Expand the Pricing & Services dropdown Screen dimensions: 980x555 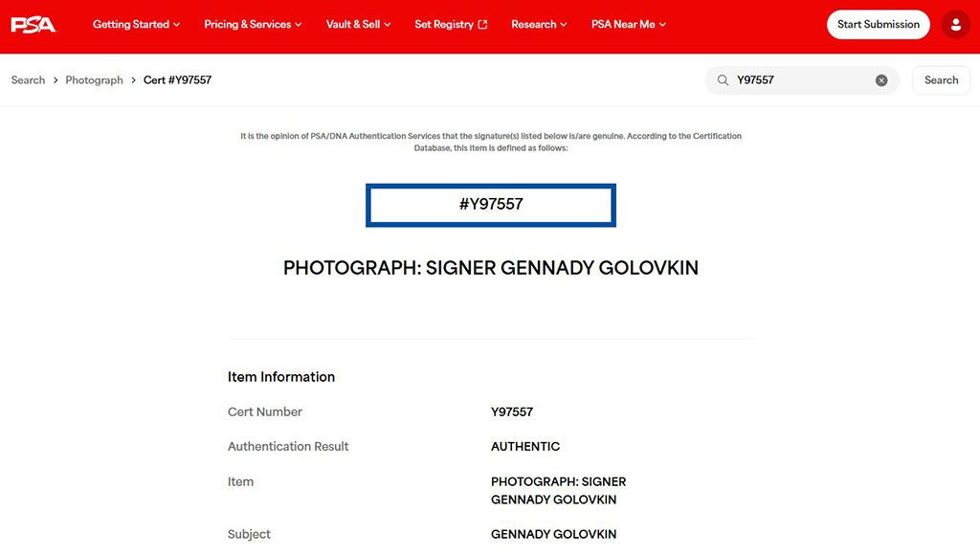tap(253, 25)
